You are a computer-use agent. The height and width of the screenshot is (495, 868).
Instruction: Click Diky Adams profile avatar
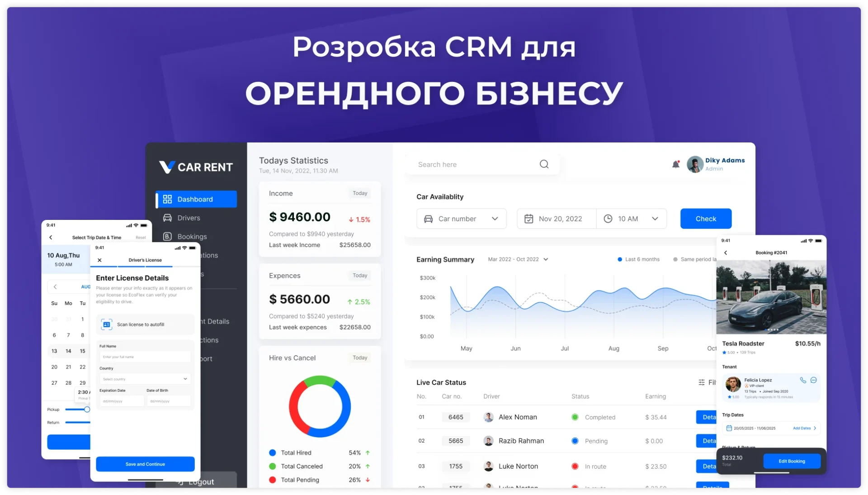pos(695,164)
